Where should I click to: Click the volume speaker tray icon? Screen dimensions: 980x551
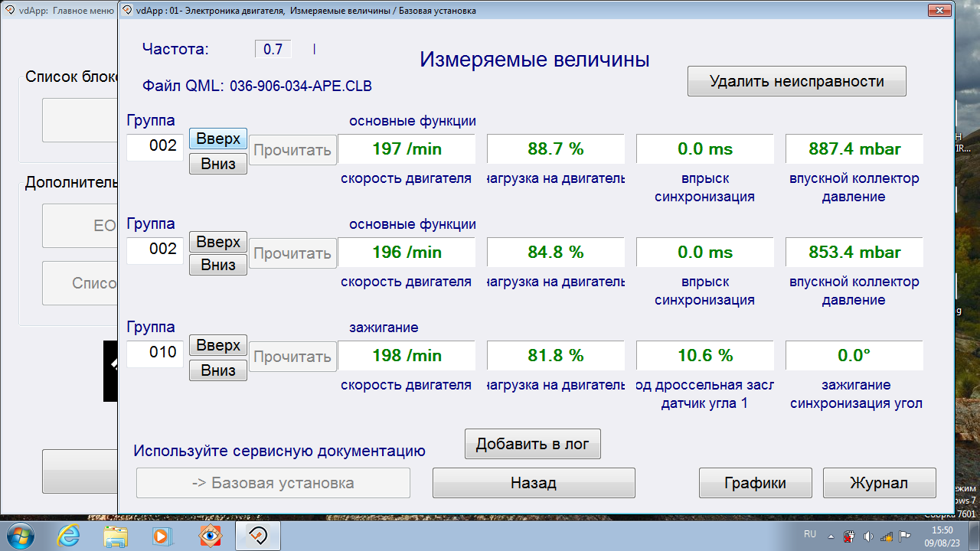868,536
